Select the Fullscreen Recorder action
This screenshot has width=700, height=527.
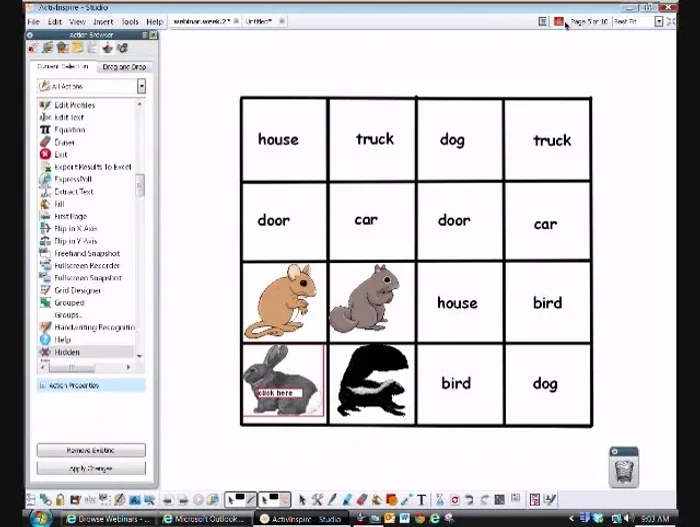[x=86, y=266]
